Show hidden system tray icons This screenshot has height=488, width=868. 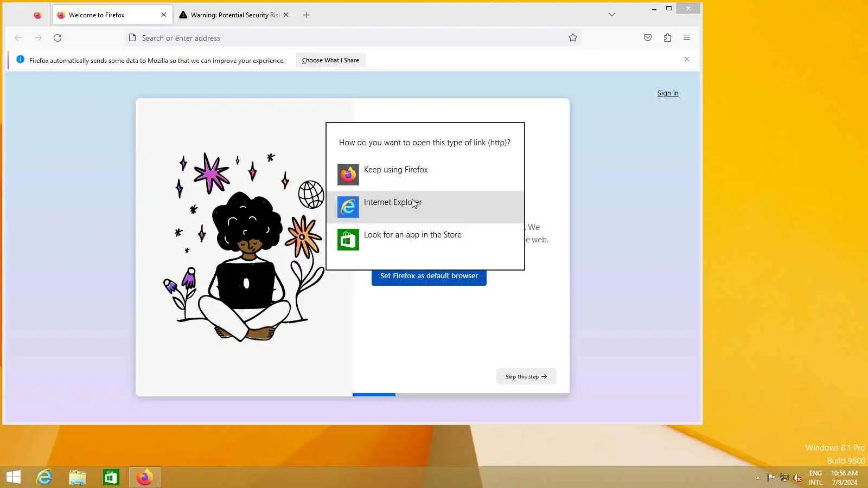click(x=758, y=478)
